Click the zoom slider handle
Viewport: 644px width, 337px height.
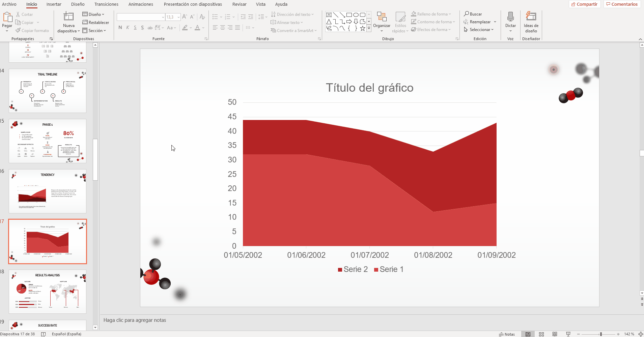click(601, 334)
